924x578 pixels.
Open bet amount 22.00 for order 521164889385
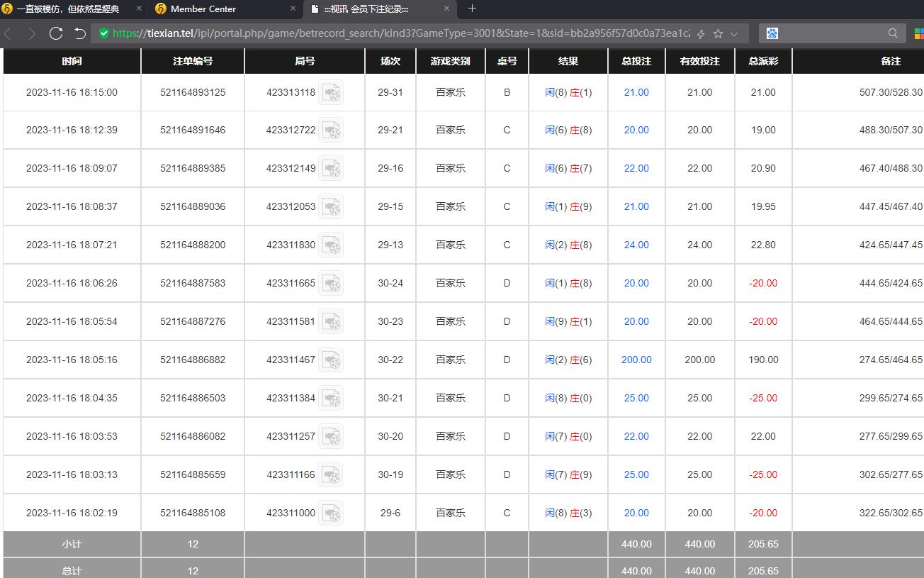pos(636,169)
